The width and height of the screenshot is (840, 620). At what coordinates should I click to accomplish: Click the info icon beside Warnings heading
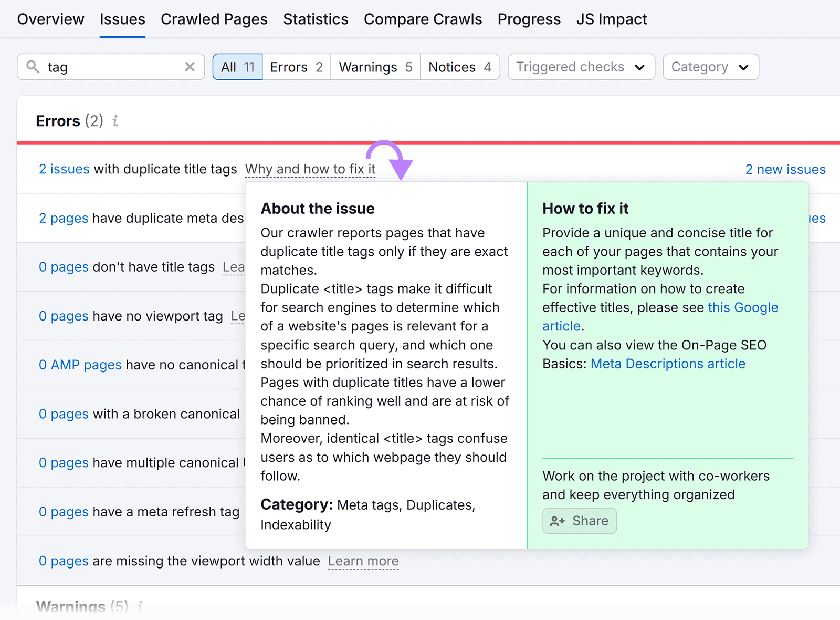point(139,607)
